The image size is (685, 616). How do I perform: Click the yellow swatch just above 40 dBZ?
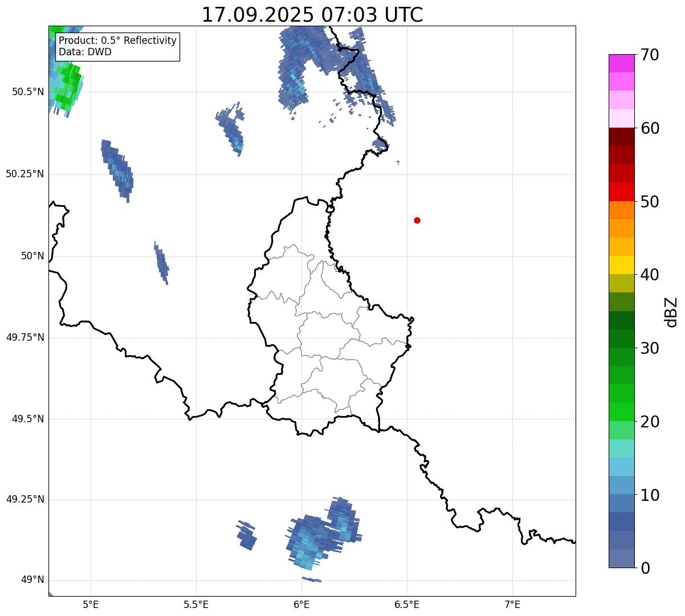(x=621, y=265)
